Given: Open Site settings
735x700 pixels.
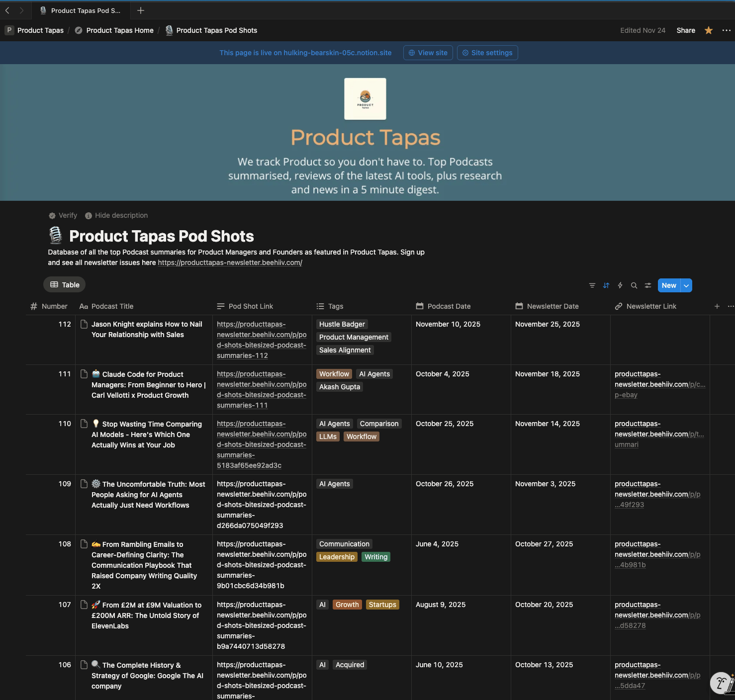Looking at the screenshot, I should click(x=487, y=53).
